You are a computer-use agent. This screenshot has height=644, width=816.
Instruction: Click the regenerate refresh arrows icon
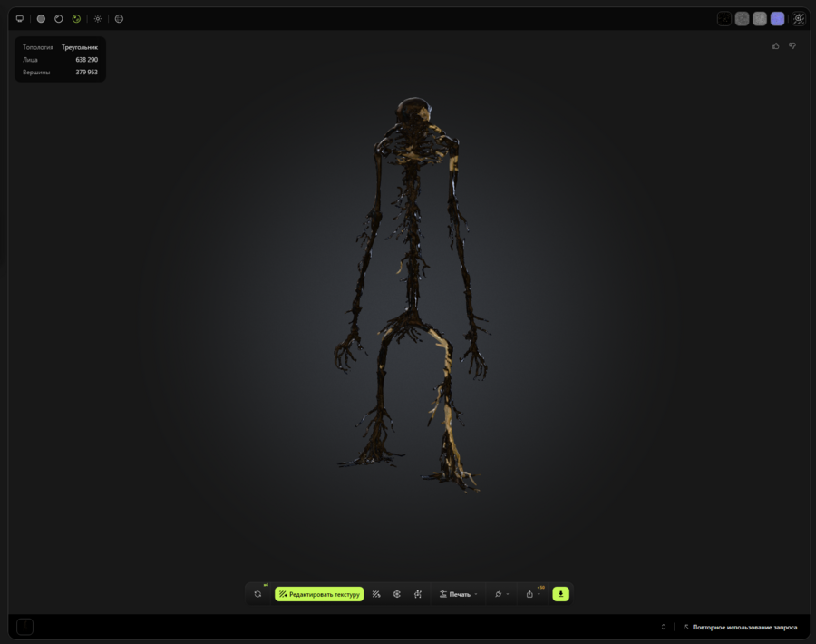(x=257, y=594)
